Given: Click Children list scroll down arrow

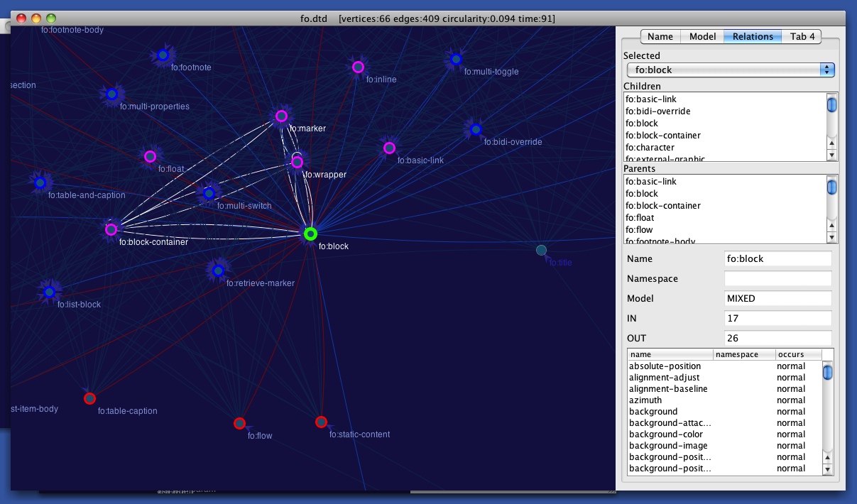Looking at the screenshot, I should pyautogui.click(x=832, y=155).
